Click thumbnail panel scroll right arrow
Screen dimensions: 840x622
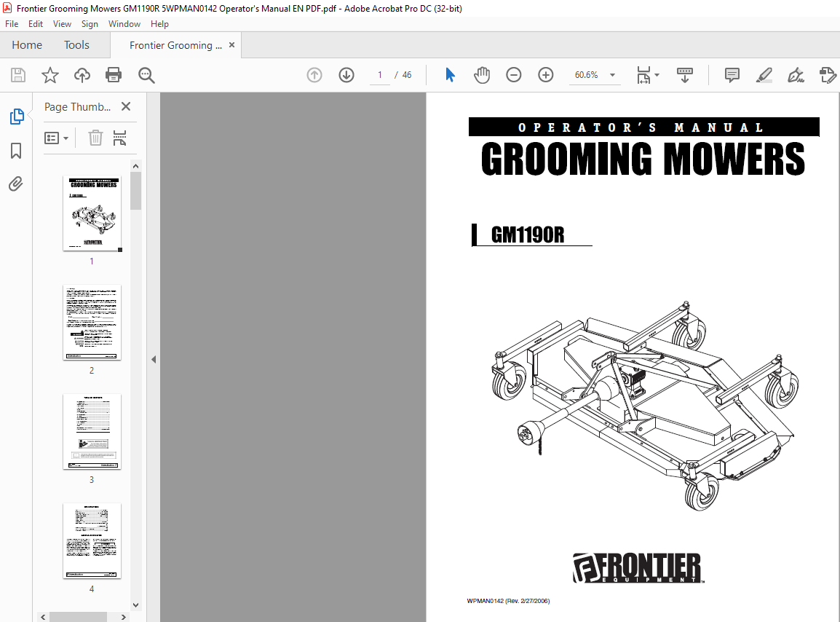click(123, 617)
